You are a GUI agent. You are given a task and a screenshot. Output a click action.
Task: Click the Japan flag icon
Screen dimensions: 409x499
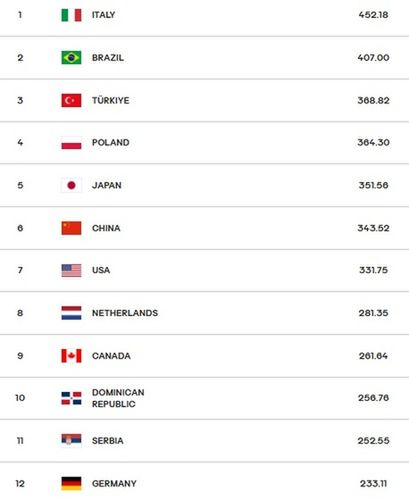(x=71, y=185)
